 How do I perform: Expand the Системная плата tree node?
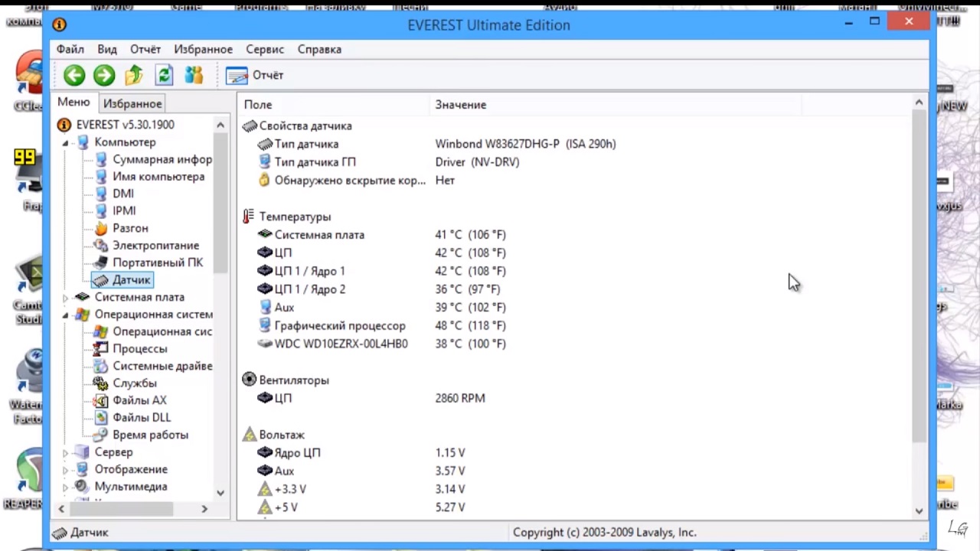(66, 298)
